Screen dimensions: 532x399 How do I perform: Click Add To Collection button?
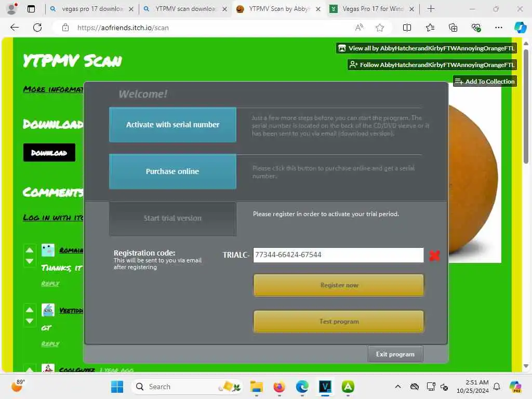coord(485,82)
